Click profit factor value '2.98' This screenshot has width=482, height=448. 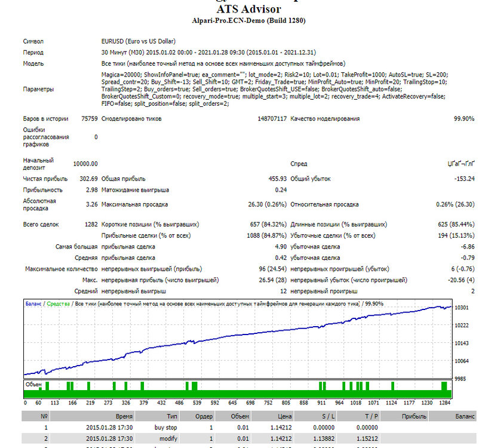coord(91,190)
